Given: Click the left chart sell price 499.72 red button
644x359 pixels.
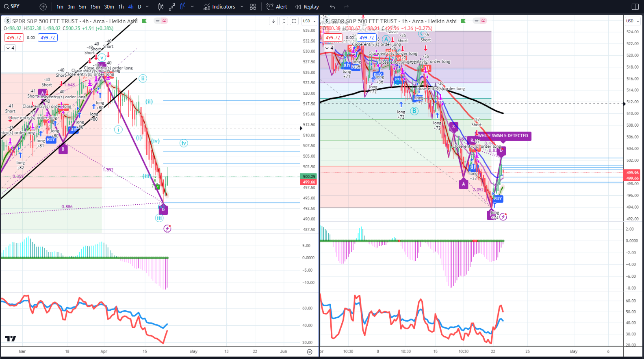Looking at the screenshot, I should (x=14, y=38).
